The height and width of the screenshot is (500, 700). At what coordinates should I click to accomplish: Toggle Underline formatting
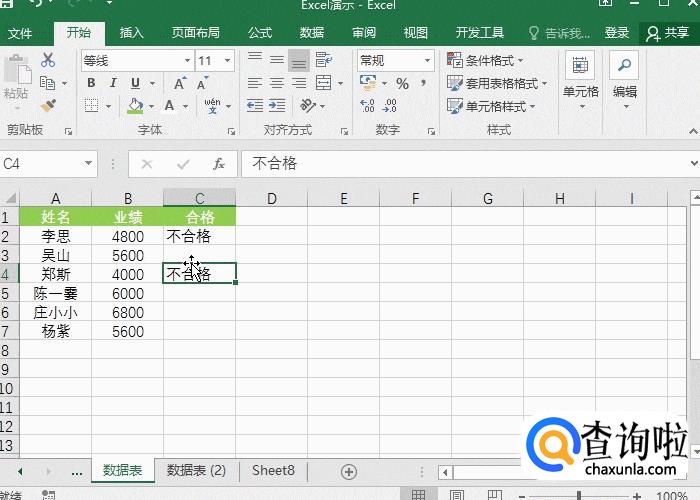(x=135, y=83)
